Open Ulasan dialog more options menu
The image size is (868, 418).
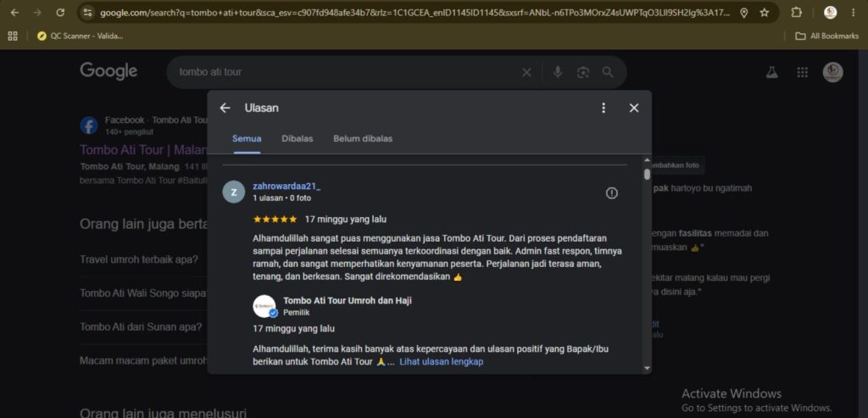tap(604, 108)
